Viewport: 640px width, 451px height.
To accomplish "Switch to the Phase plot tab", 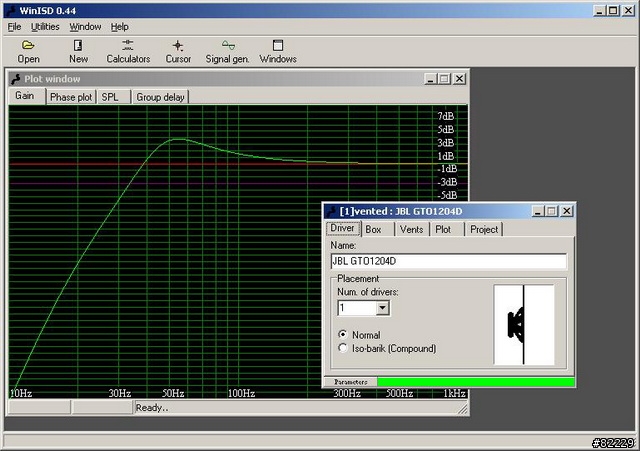I will (x=71, y=97).
